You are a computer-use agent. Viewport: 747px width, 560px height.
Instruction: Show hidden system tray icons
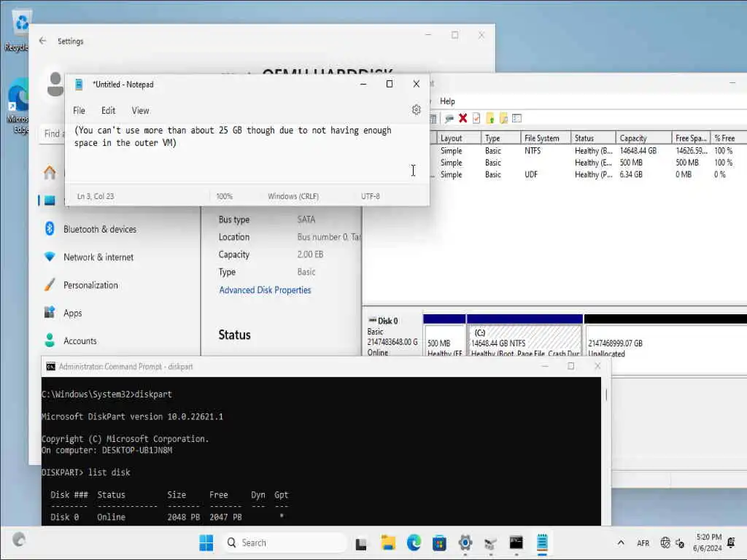pyautogui.click(x=620, y=542)
